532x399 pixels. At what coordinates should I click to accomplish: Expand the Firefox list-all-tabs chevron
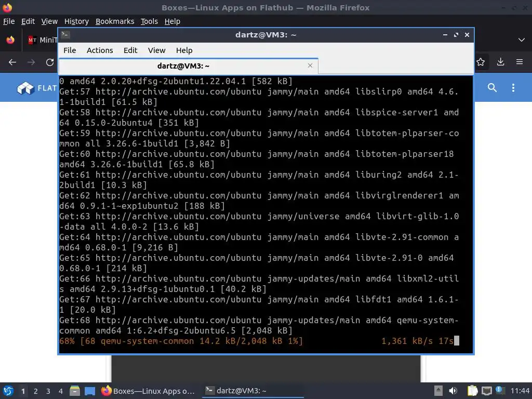point(521,40)
